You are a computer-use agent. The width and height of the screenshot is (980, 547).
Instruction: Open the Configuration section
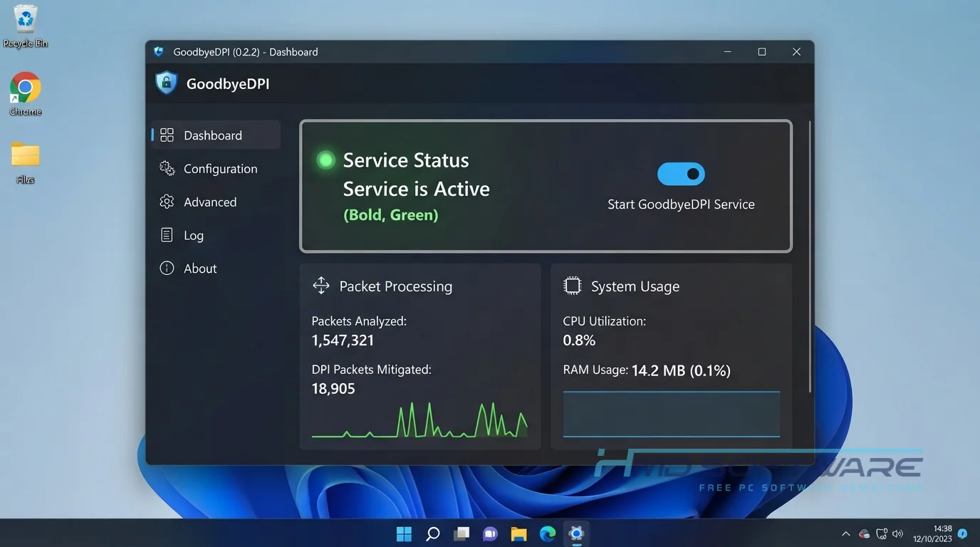[216, 169]
